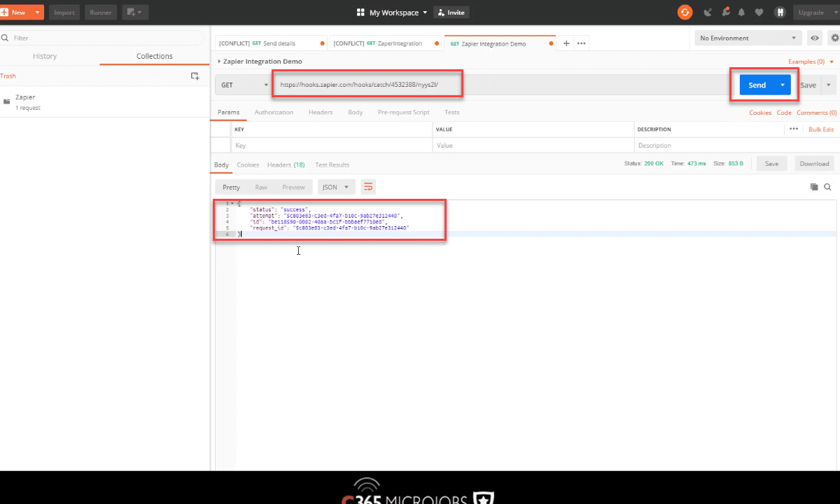Send the request

pos(757,85)
